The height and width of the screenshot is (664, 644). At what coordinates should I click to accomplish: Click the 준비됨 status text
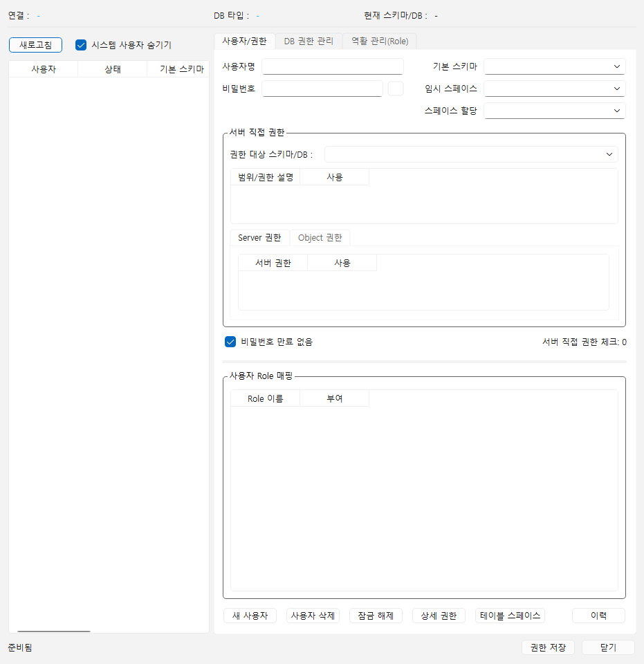pos(20,647)
